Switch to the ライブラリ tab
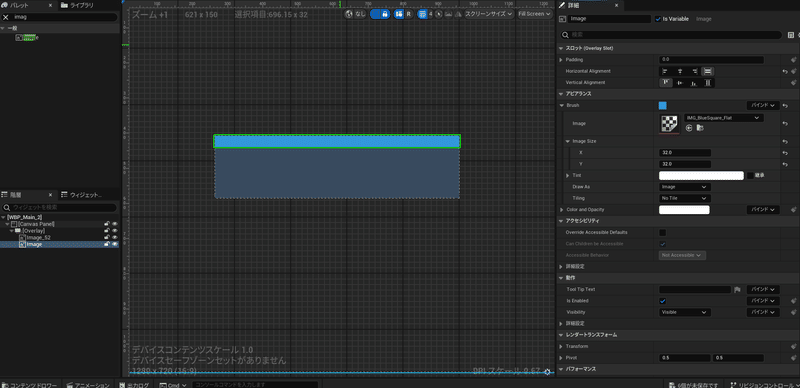Viewport: 800px width, 388px height. coord(78,5)
